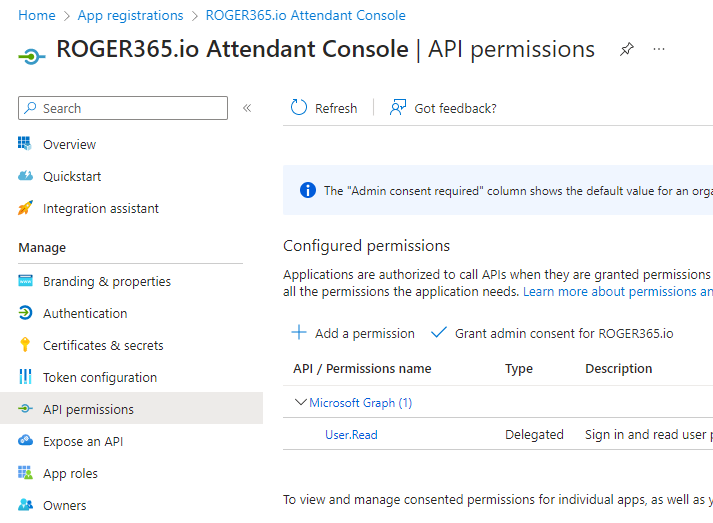Collapse the Microsoft Graph (1) group

[x=300, y=403]
